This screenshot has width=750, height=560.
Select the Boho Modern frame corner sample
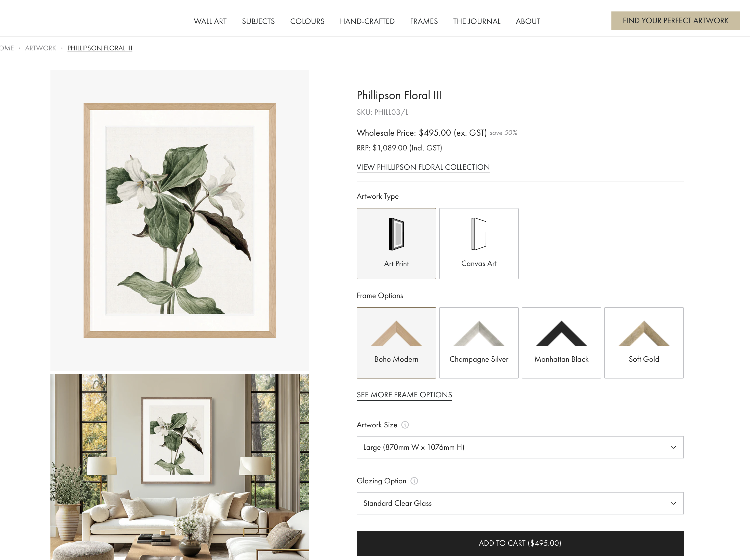(x=396, y=334)
